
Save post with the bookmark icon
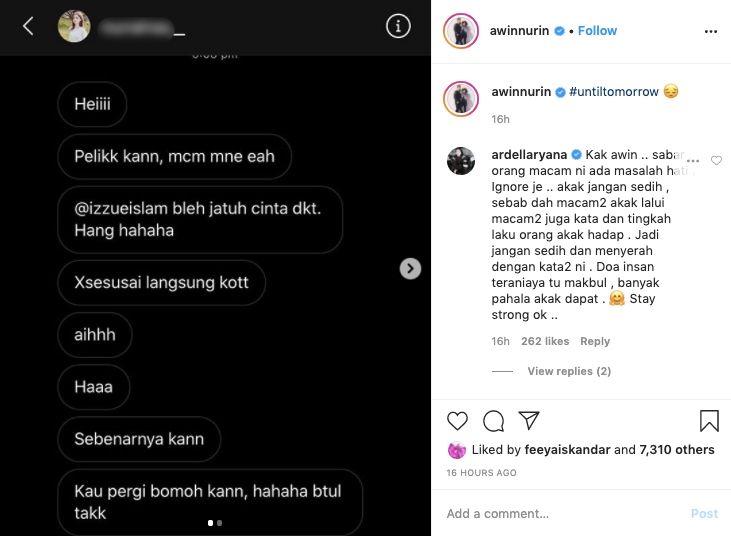[x=709, y=421]
